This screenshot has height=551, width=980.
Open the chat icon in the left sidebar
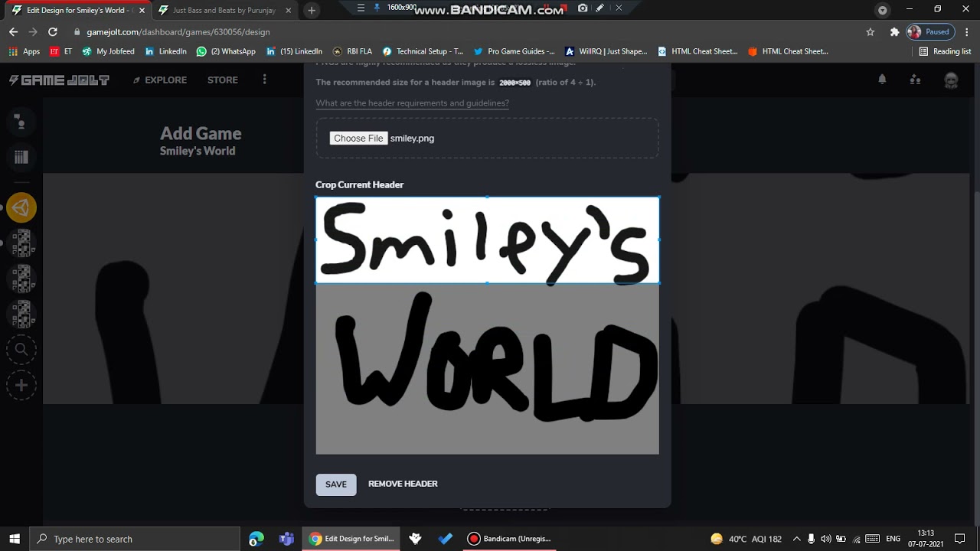21,121
